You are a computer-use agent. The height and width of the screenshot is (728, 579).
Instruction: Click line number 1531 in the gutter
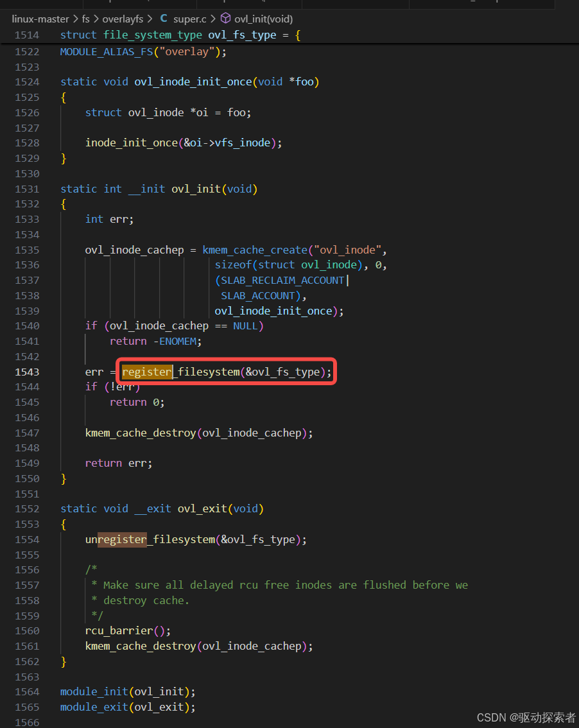[27, 189]
